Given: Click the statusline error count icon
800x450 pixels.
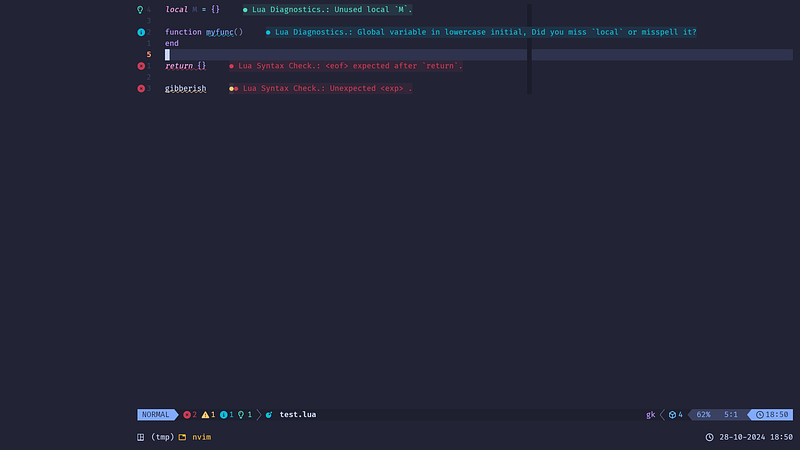Looking at the screenshot, I should (187, 415).
